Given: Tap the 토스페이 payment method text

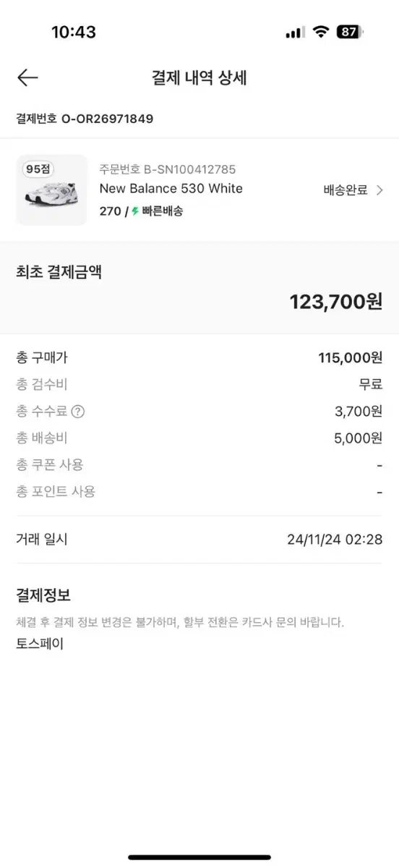Looking at the screenshot, I should click(40, 643).
